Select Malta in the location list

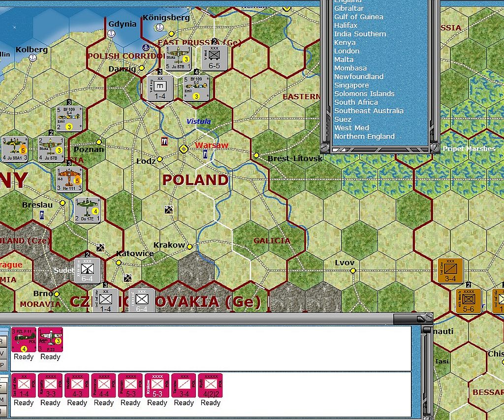[x=344, y=60]
